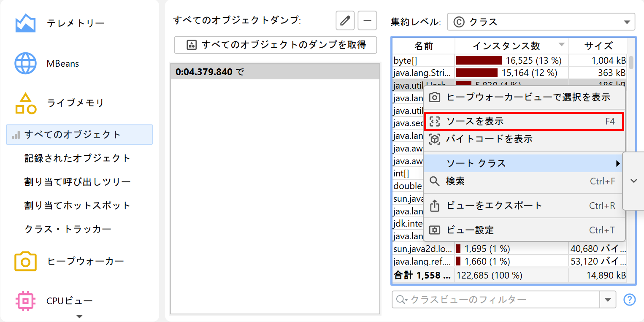The width and height of the screenshot is (644, 322).
Task: Click the 122,685 (100 %) total cell
Action: pyautogui.click(x=511, y=276)
